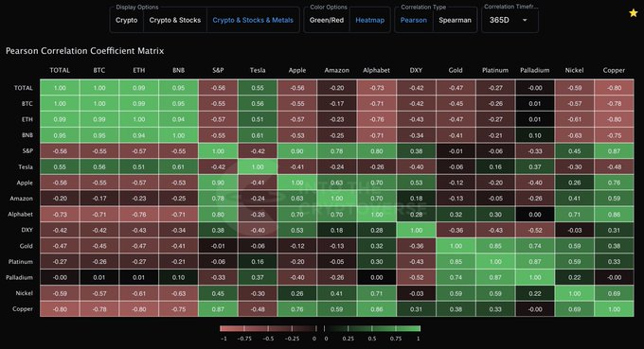Click the Alphabet row Nickel cell 0.71
Screen dimensions: 644x349
point(574,215)
